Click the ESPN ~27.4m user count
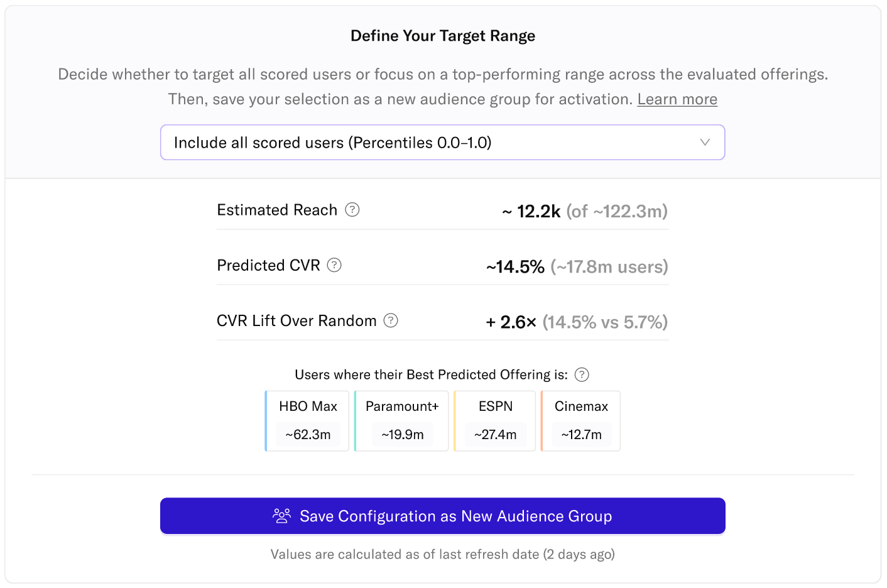 (495, 435)
